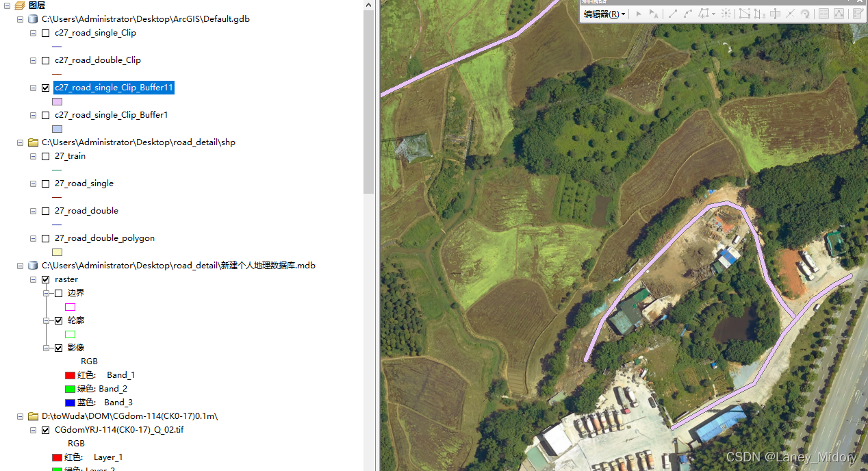The height and width of the screenshot is (471, 868).
Task: Enable the 边界 sublayer checkbox
Action: [x=59, y=293]
